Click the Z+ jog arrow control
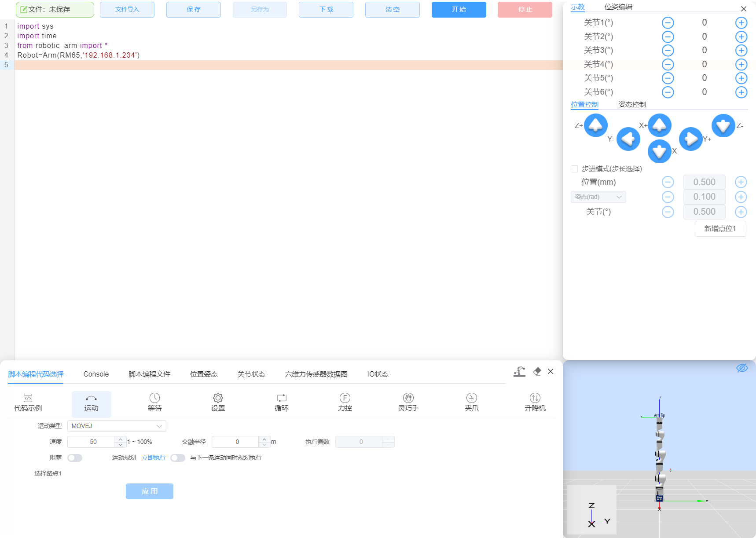The image size is (756, 538). tap(596, 125)
